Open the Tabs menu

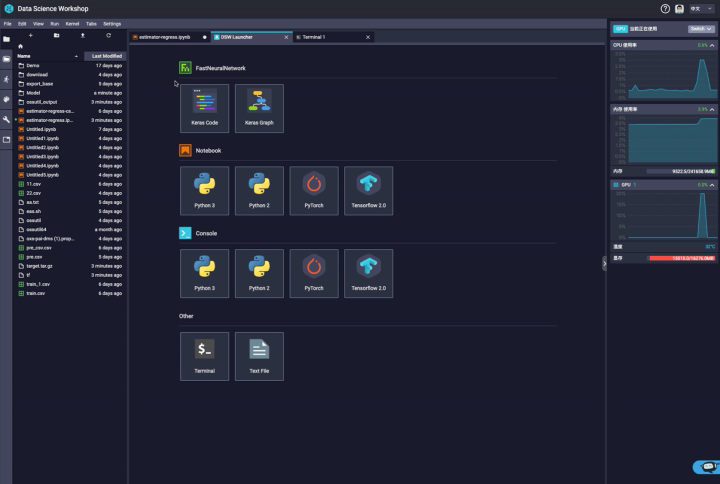point(91,24)
